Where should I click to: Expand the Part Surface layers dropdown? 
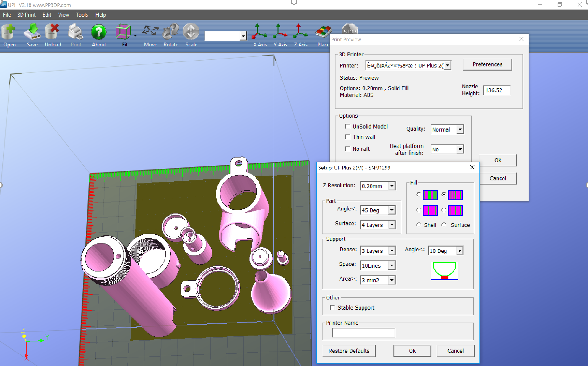tap(392, 225)
